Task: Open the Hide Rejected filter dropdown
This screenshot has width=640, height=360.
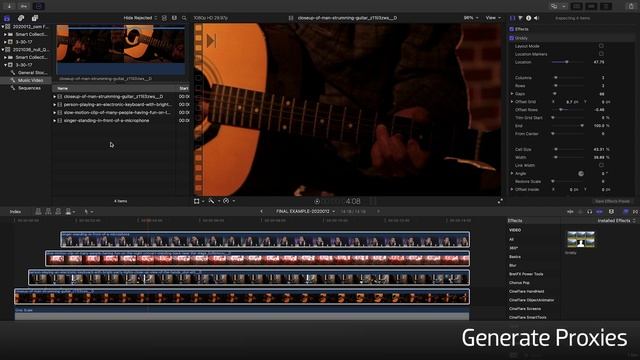Action: [140, 18]
